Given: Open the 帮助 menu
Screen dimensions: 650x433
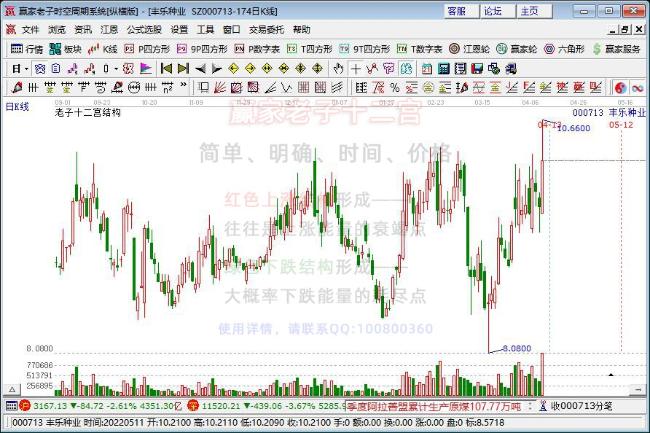Looking at the screenshot, I should point(301,29).
